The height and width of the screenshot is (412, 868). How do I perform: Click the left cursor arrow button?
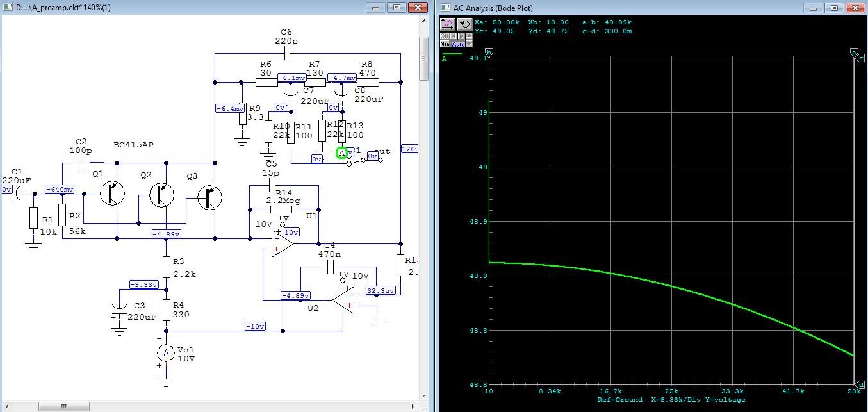click(x=454, y=35)
